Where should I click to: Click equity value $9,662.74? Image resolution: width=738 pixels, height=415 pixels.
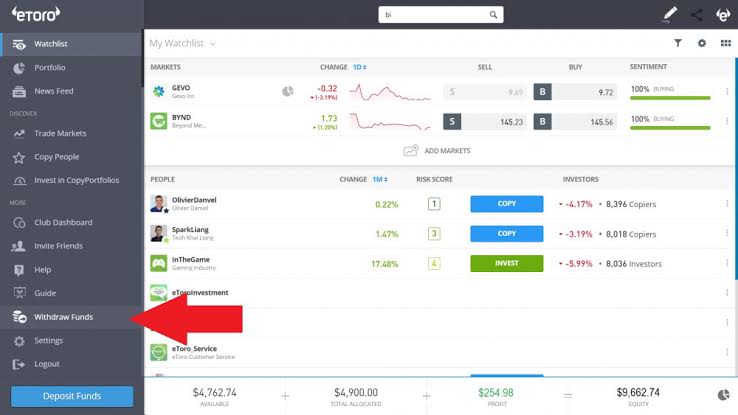tap(638, 392)
